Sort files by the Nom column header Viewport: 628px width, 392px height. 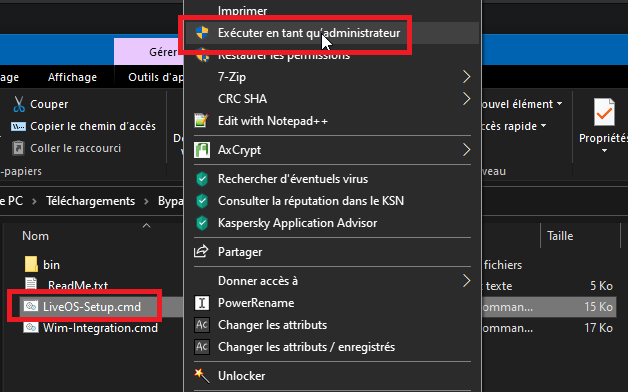(36, 236)
